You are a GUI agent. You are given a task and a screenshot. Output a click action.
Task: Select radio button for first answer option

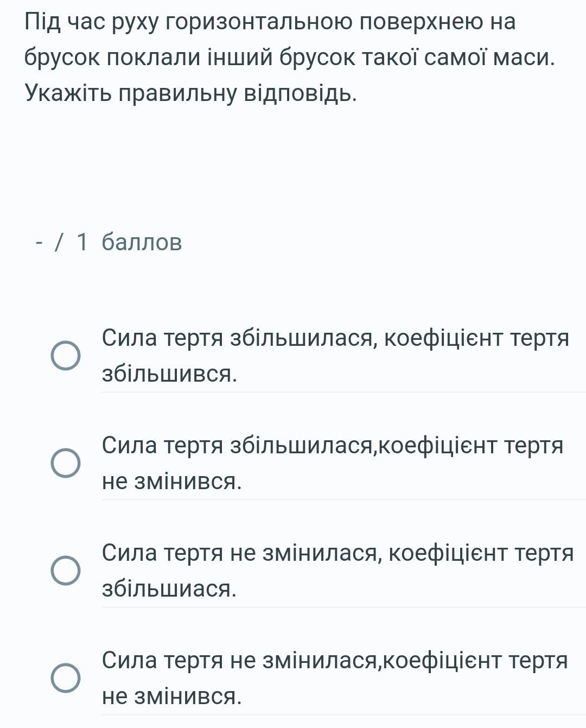(x=66, y=356)
